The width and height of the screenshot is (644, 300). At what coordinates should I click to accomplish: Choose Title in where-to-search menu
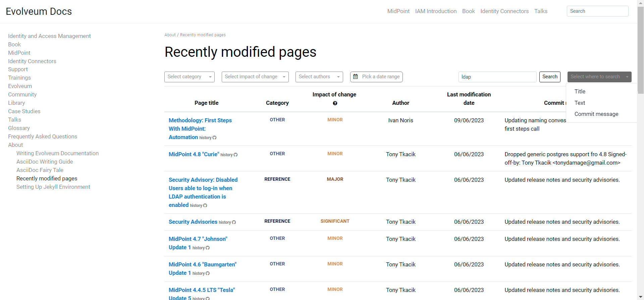(580, 91)
